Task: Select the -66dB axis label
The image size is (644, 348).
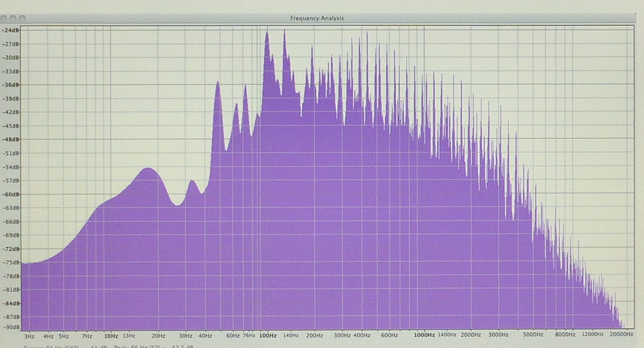Action: tap(10, 221)
